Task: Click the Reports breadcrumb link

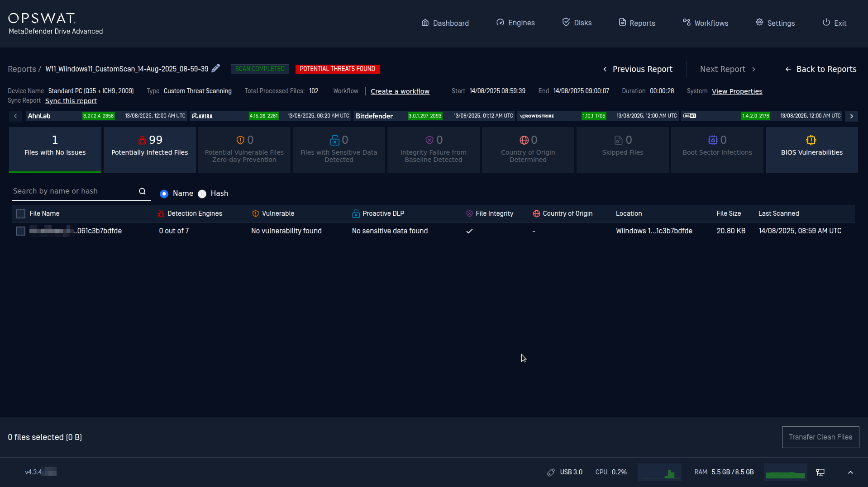Action: (22, 69)
